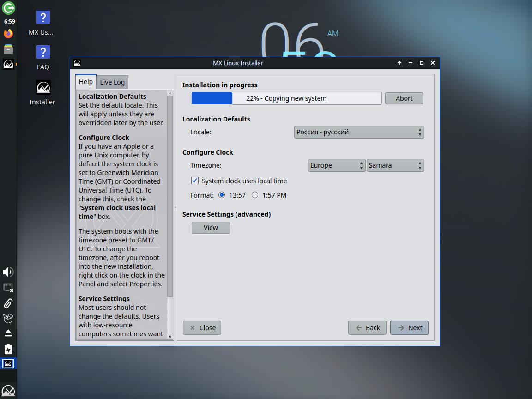
Task: Open the logout icon at panel top
Action: click(8, 8)
